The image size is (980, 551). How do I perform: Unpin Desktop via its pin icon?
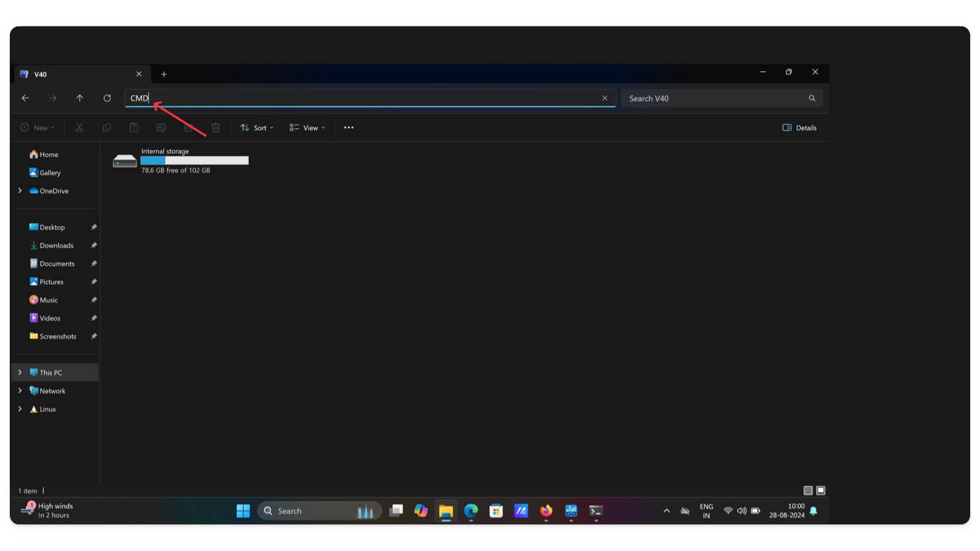click(x=94, y=228)
